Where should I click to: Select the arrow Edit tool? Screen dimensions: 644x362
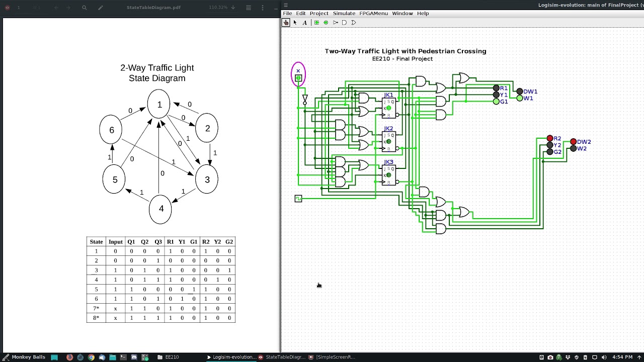295,23
